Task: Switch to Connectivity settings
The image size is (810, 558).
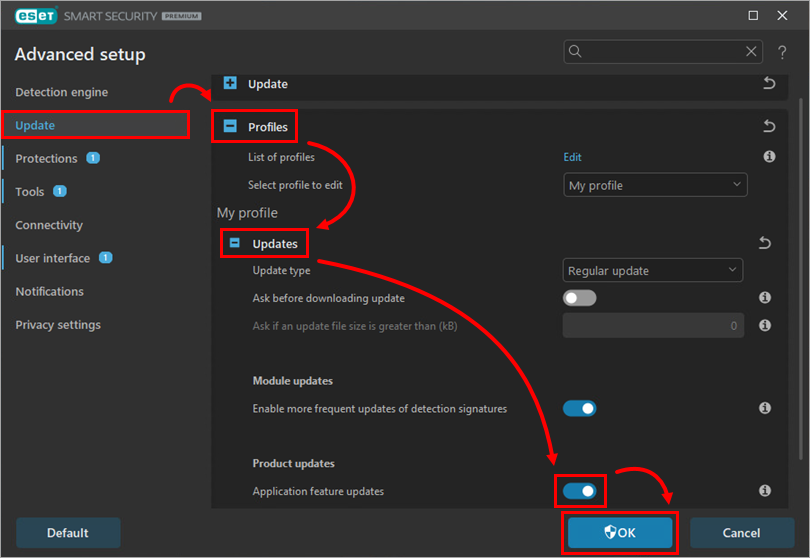Action: pyautogui.click(x=49, y=225)
